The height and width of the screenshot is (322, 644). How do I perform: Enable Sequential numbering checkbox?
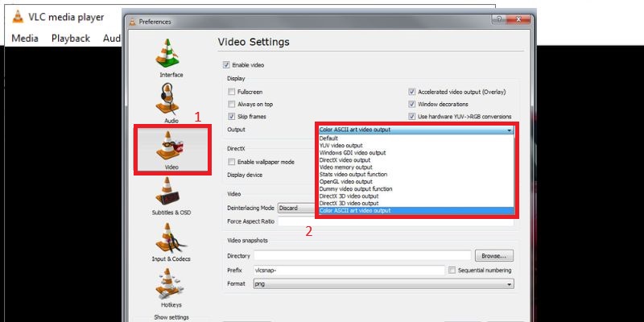pos(452,270)
